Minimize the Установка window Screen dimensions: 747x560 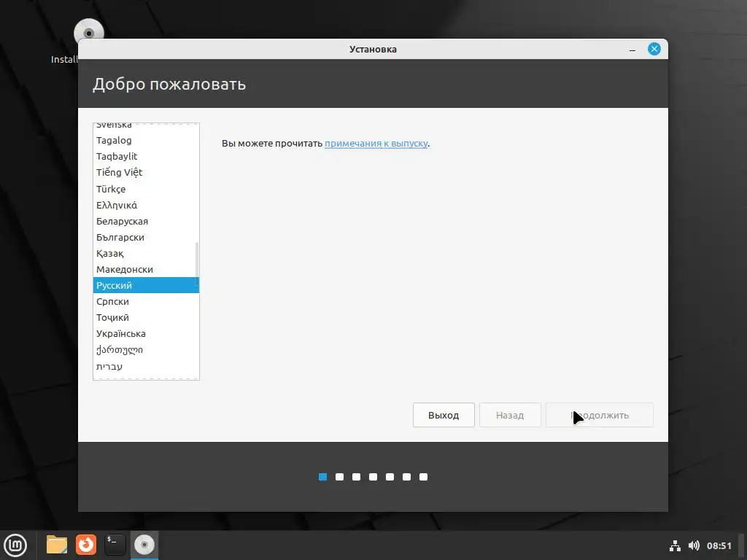[632, 49]
